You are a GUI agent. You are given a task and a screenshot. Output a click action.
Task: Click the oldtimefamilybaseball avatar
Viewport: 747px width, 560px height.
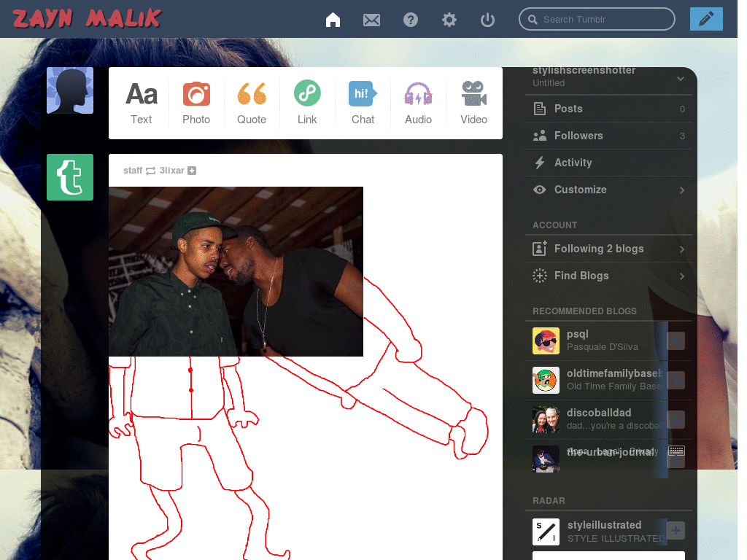(x=546, y=380)
